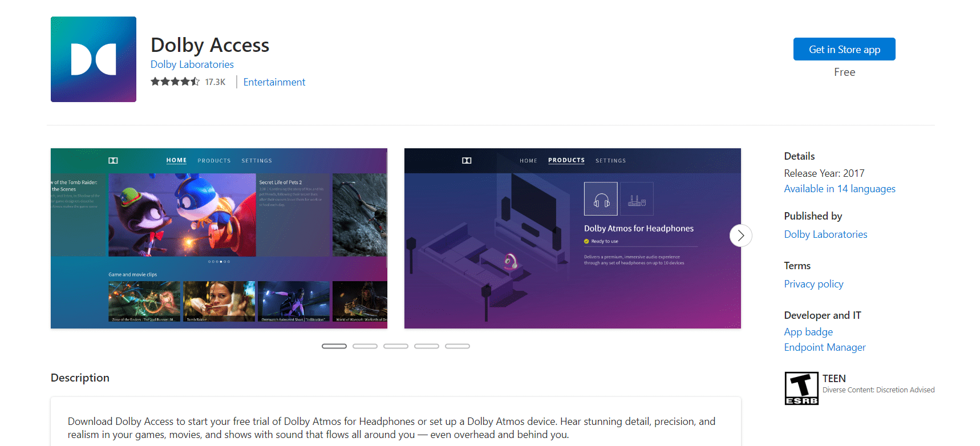The image size is (980, 446).
Task: Click HOME tab in first screenshot
Action: coord(176,160)
